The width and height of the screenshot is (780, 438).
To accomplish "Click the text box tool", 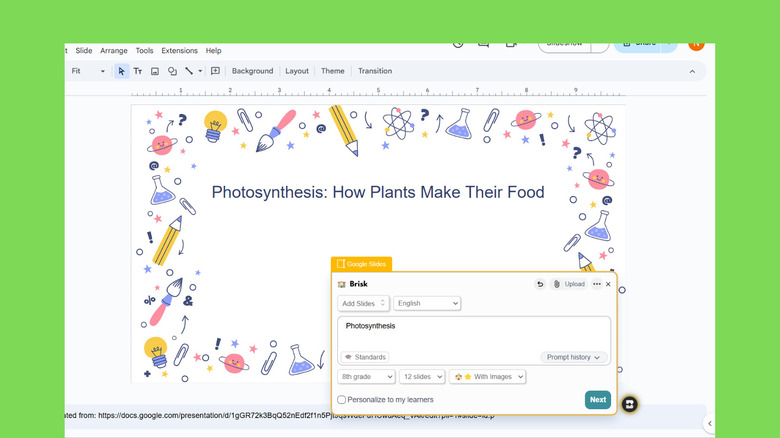I will coord(139,71).
